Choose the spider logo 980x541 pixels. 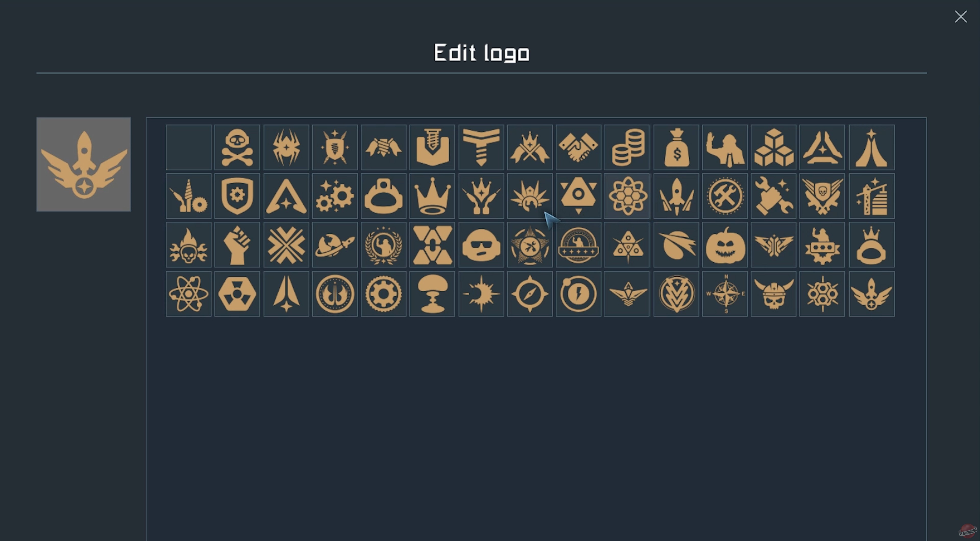tap(286, 147)
